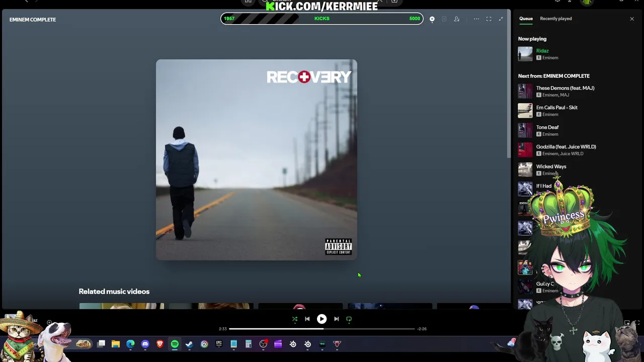Toggle shuffle in the playback bar
Viewport: 644px width, 362px height.
pyautogui.click(x=295, y=319)
